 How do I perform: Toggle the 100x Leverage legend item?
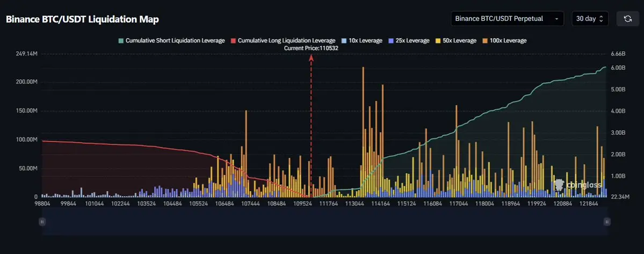pyautogui.click(x=504, y=41)
